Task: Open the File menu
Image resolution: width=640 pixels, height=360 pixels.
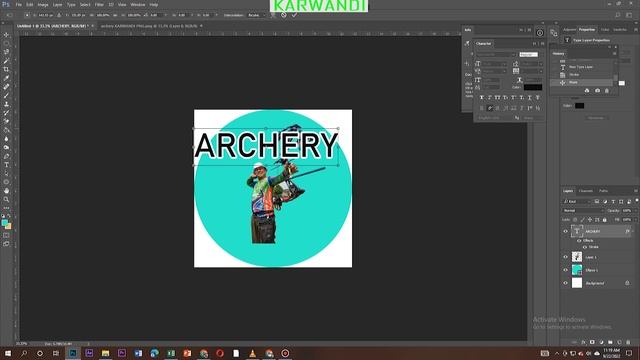Action: pyautogui.click(x=18, y=4)
